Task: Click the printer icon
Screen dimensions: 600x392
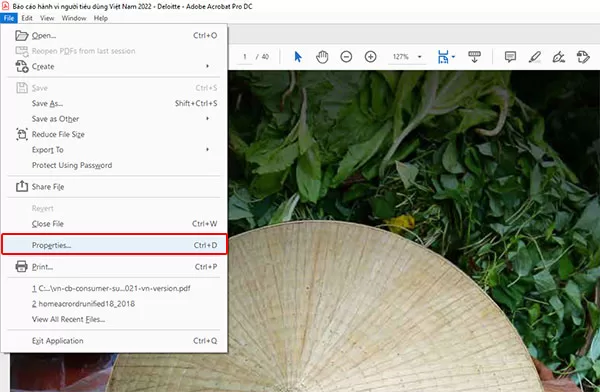Action: click(21, 266)
